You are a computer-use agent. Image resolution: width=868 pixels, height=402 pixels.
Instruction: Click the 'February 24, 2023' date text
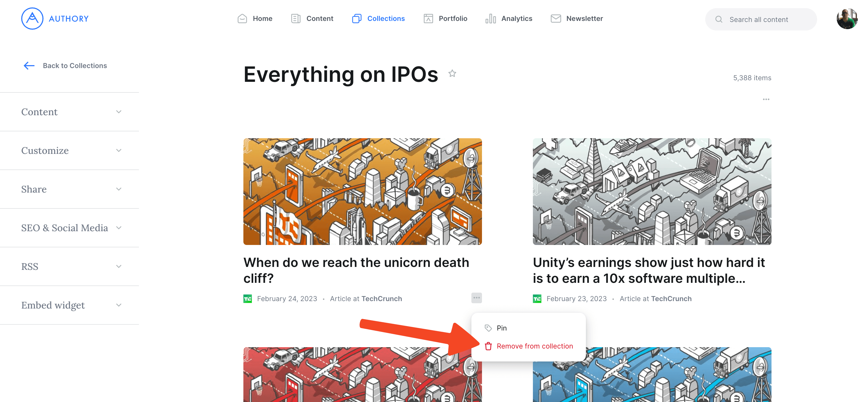287,299
